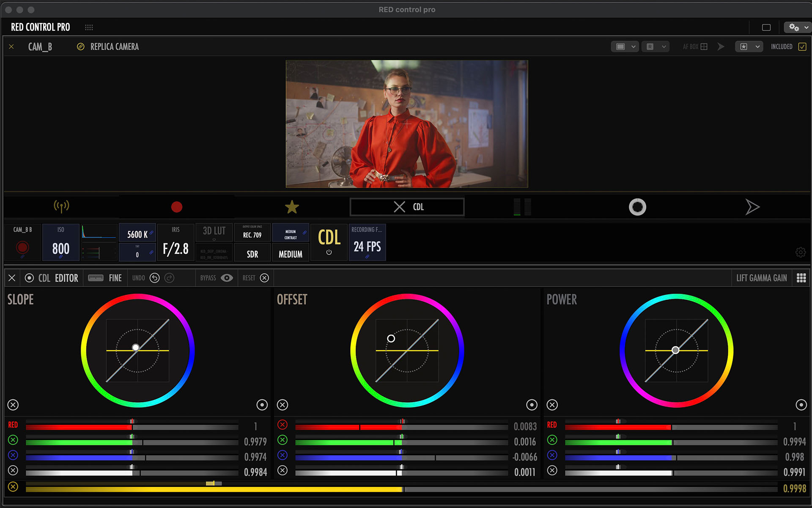Open the audio levels panel icon
Viewport: 812px width, 508px height.
coord(523,207)
